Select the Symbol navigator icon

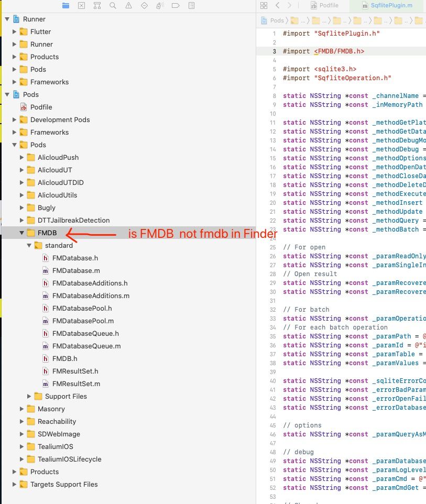99,5
